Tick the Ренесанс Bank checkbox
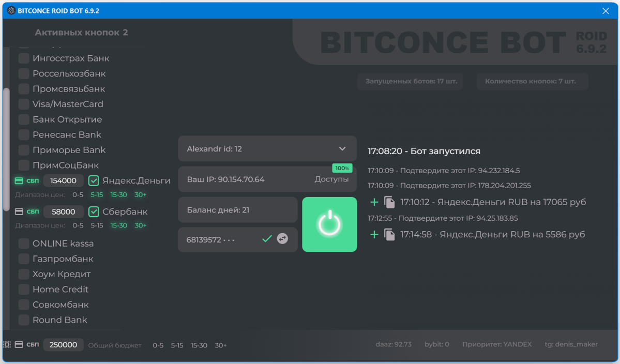Screen dimensions: 620x364 (24, 135)
